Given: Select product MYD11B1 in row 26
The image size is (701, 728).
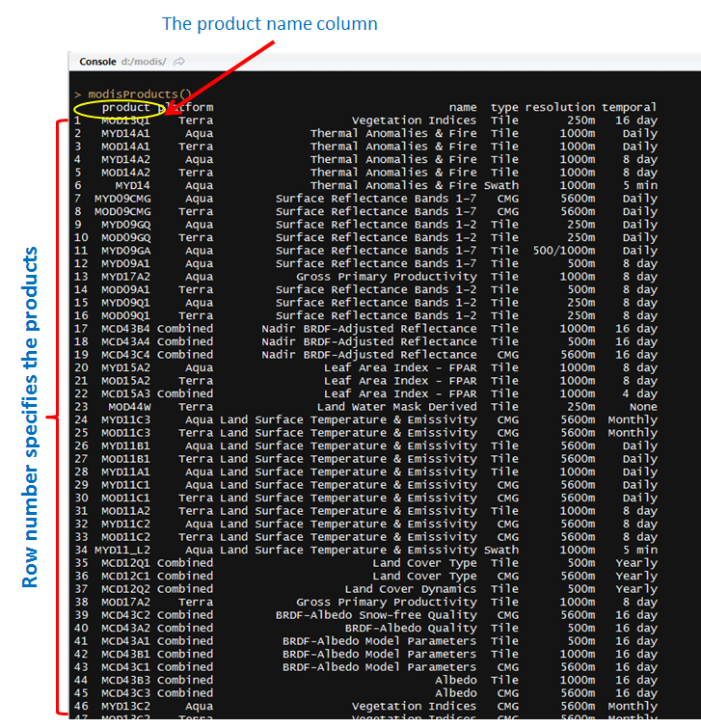Looking at the screenshot, I should pyautogui.click(x=125, y=445).
